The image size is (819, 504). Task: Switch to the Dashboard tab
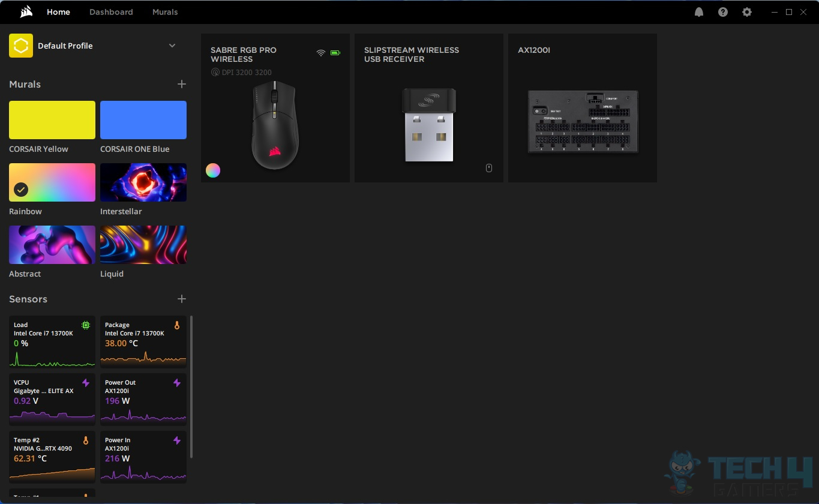[x=111, y=12]
